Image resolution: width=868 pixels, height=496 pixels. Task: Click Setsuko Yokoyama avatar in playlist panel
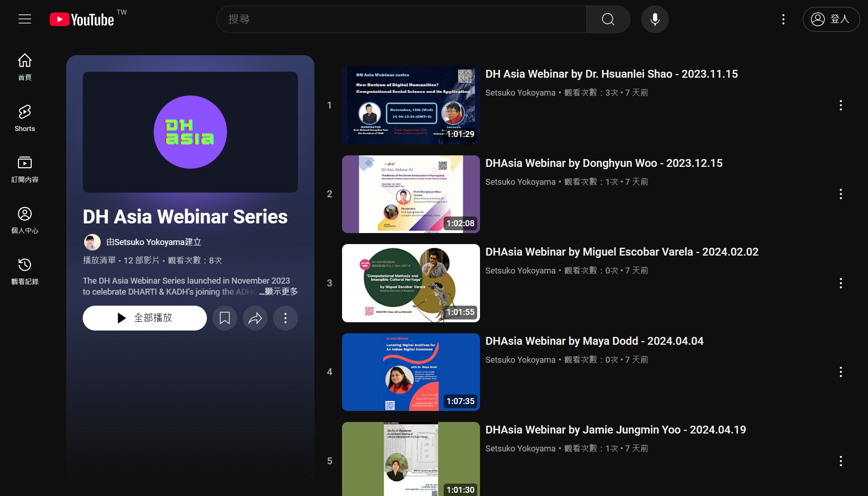point(92,242)
